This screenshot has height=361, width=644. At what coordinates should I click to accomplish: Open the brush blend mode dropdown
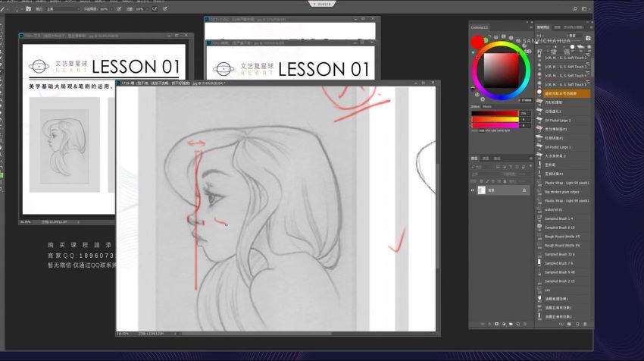click(x=66, y=9)
